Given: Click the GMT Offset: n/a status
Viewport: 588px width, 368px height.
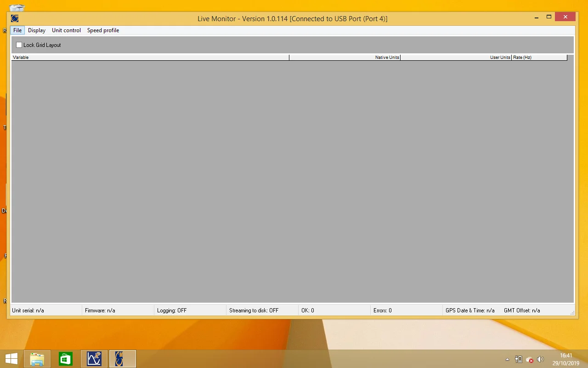Looking at the screenshot, I should (x=522, y=310).
